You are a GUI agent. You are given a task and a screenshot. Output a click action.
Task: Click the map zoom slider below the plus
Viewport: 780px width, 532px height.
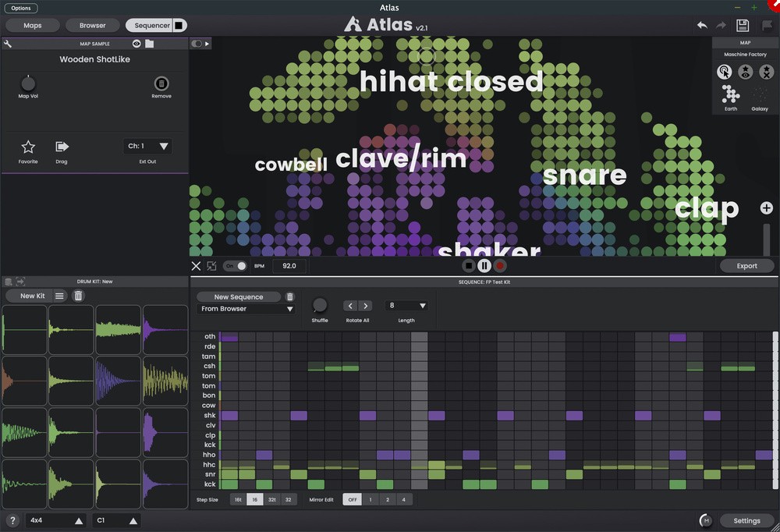(x=767, y=239)
